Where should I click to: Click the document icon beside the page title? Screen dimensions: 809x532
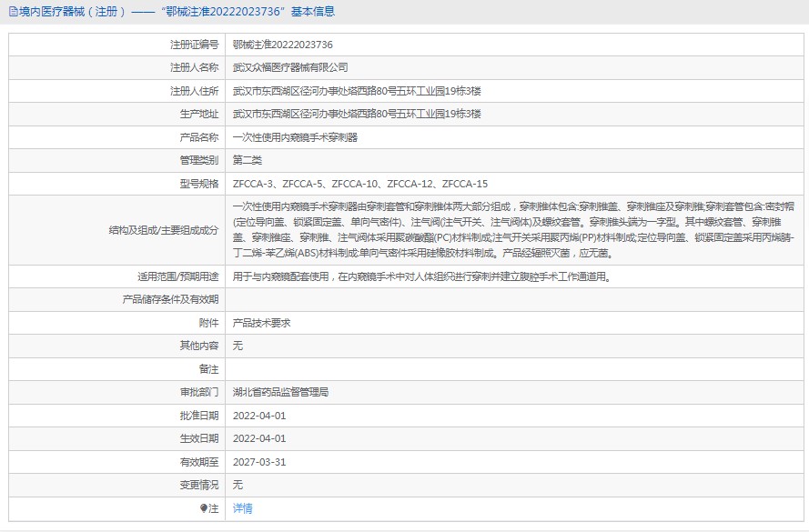click(x=13, y=11)
